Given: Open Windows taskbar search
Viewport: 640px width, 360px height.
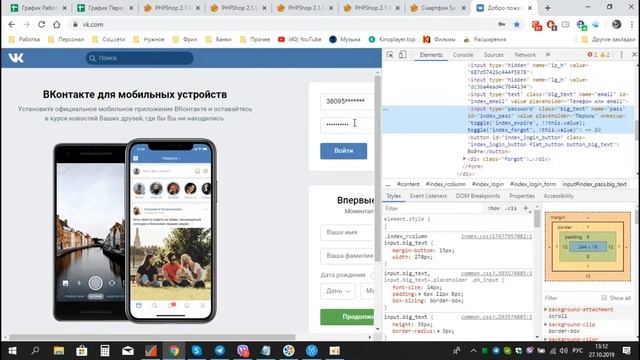Looking at the screenshot, I should [x=35, y=351].
